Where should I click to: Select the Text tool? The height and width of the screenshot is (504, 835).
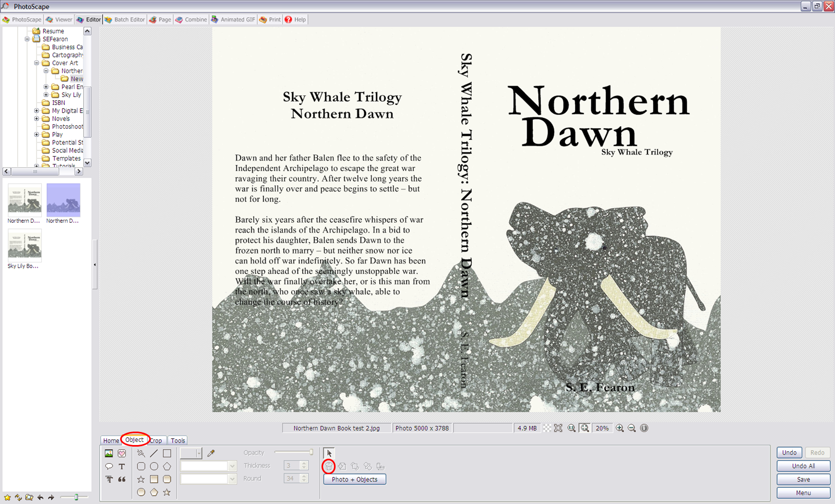tap(122, 466)
